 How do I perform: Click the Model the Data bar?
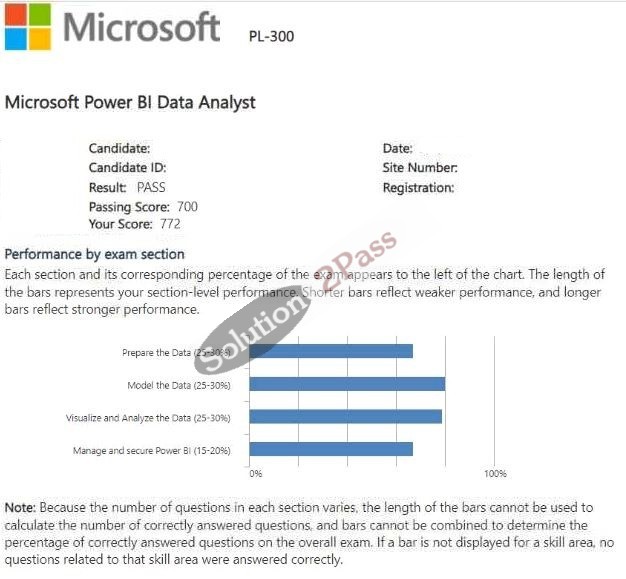coord(347,384)
